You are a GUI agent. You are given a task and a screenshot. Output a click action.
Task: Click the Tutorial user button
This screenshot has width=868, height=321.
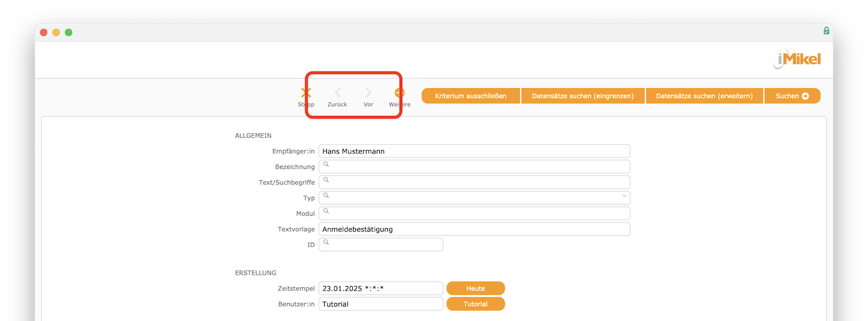pyautogui.click(x=476, y=304)
